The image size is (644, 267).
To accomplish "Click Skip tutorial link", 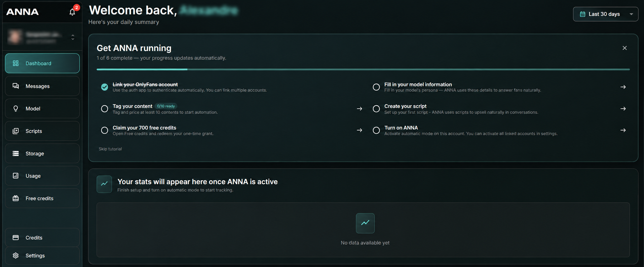I will click(110, 149).
